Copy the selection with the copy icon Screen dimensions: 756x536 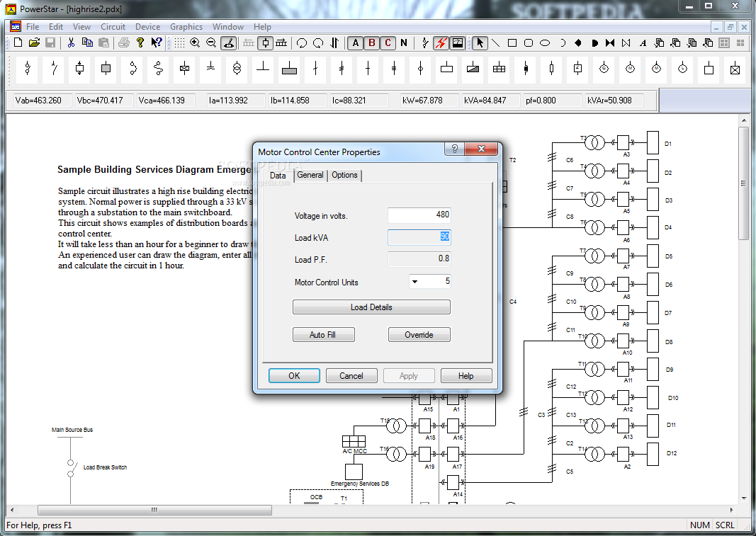coord(87,43)
